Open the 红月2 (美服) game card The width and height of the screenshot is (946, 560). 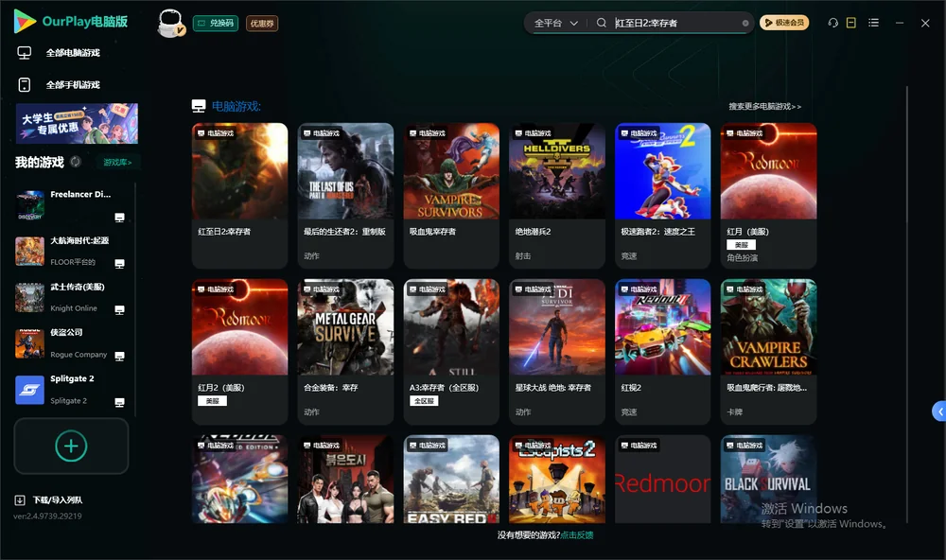pyautogui.click(x=239, y=352)
